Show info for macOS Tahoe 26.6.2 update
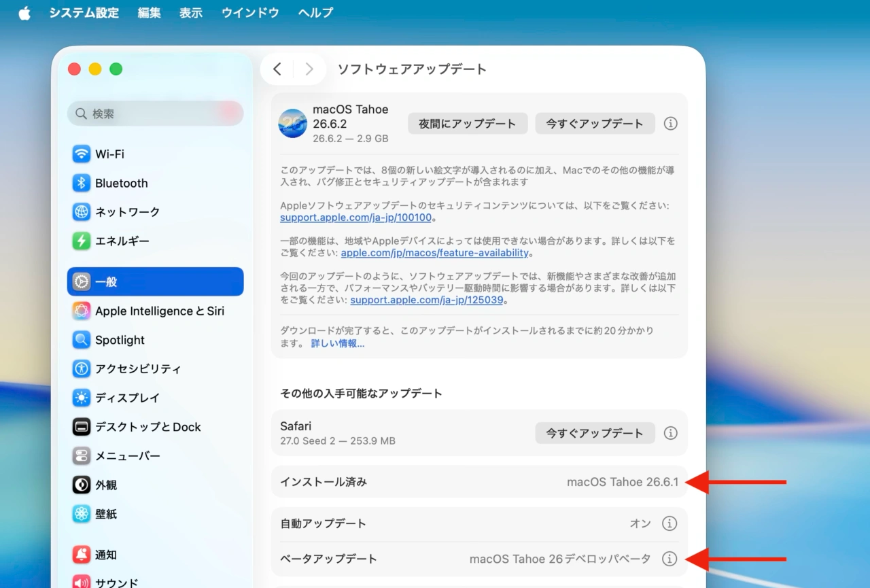Screen dimensions: 870x588 [671, 124]
